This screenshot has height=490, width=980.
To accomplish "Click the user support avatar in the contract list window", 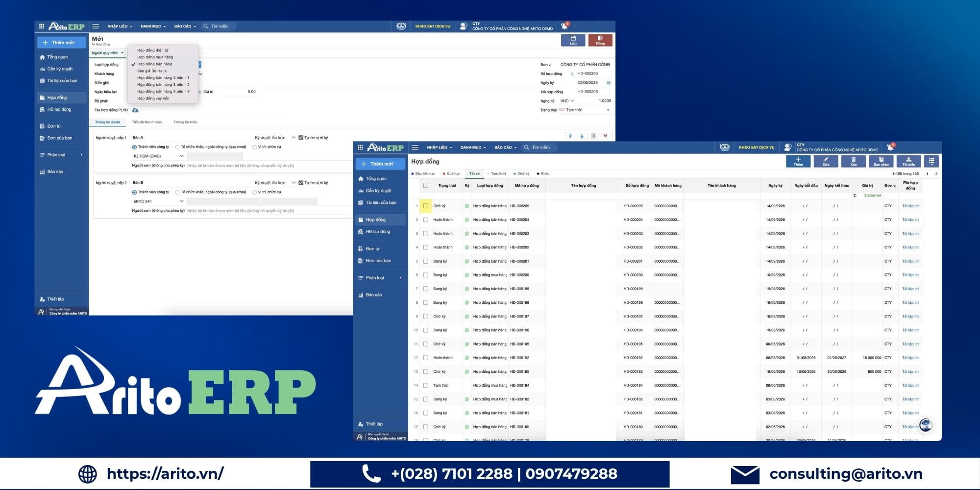I will 787,147.
